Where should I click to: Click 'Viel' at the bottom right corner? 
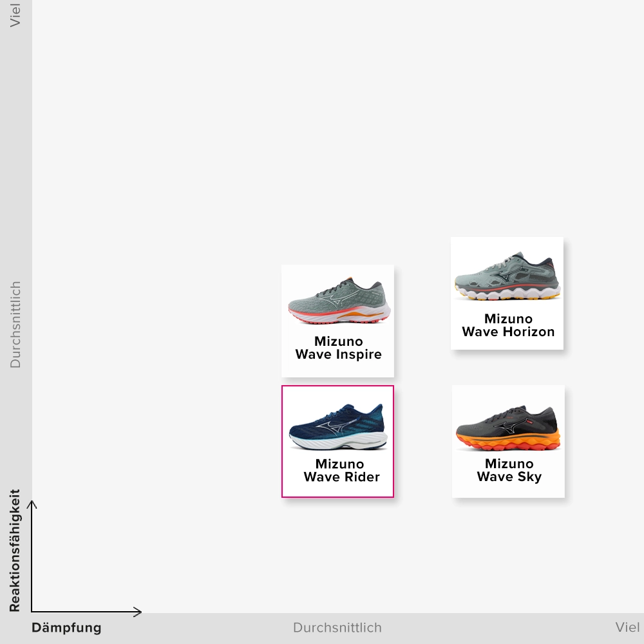pyautogui.click(x=627, y=628)
